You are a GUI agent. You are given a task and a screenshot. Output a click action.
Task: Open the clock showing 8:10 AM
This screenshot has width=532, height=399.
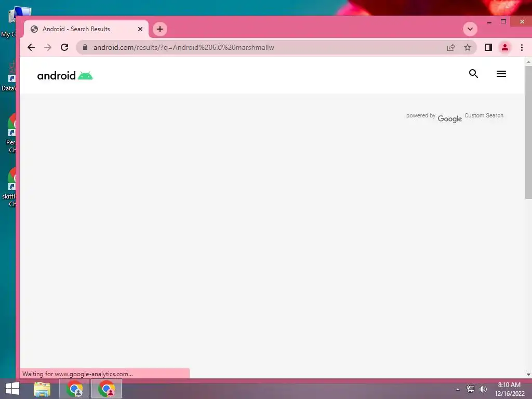pos(509,389)
